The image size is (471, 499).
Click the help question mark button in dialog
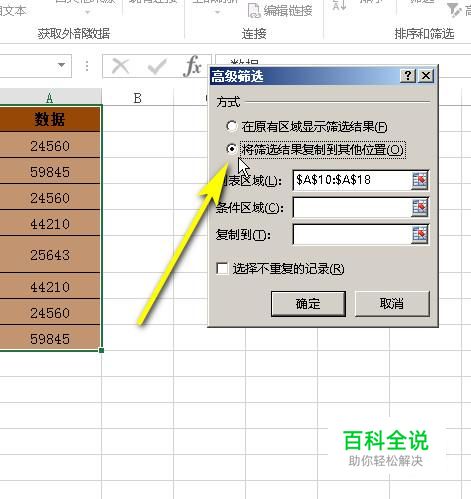pos(408,76)
